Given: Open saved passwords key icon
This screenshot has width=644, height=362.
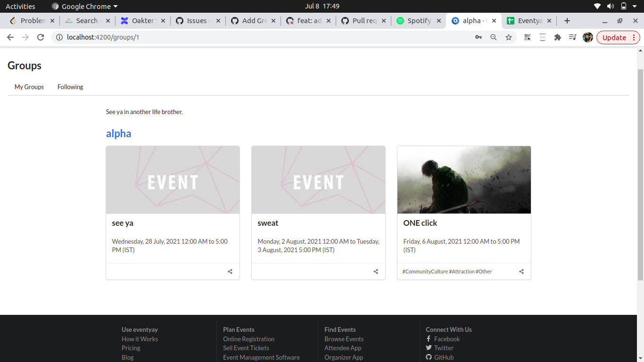Looking at the screenshot, I should click(479, 37).
